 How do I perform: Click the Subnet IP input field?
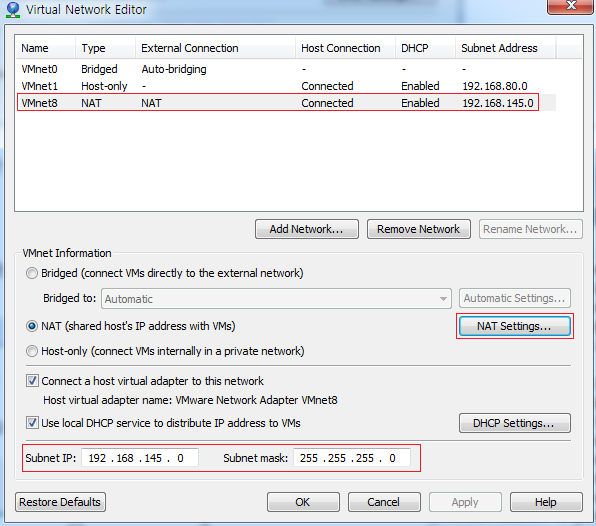click(140, 458)
